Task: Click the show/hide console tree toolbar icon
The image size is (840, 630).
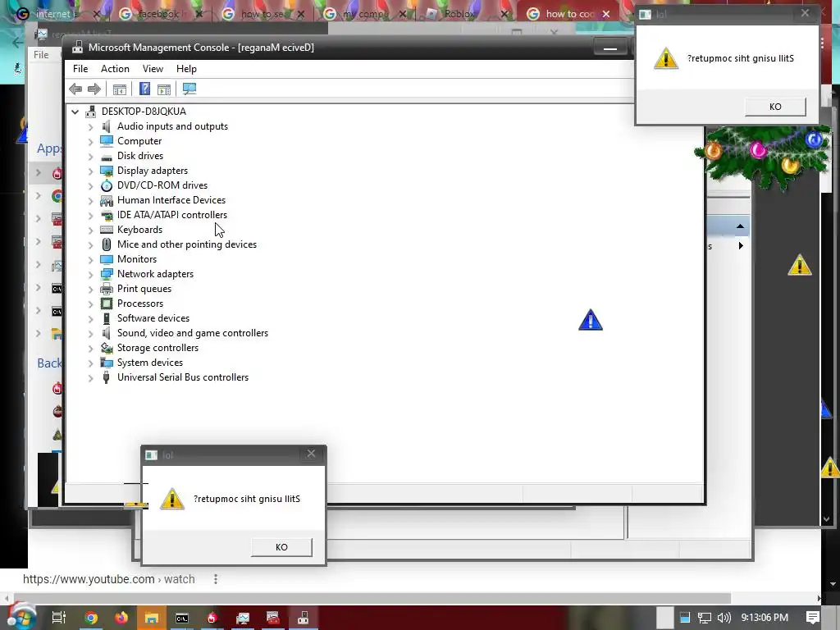Action: coord(120,89)
